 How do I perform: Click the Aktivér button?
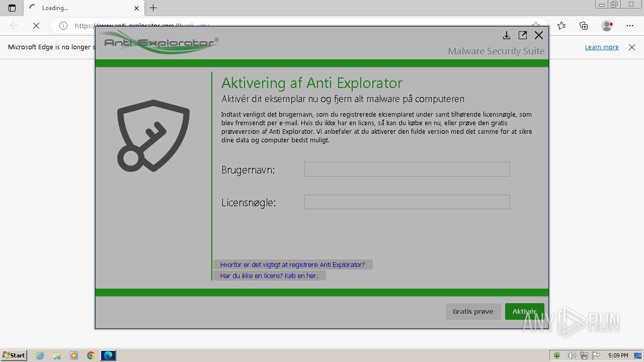click(x=524, y=311)
